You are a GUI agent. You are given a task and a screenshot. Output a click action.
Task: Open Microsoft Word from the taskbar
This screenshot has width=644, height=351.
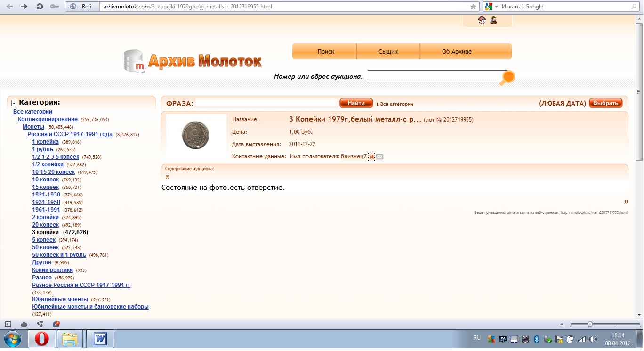tap(100, 339)
